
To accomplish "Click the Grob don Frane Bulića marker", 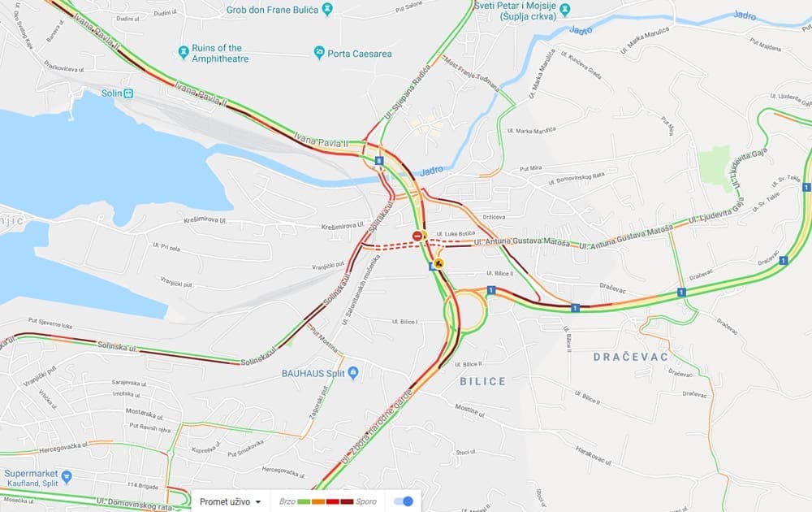I will point(327,9).
